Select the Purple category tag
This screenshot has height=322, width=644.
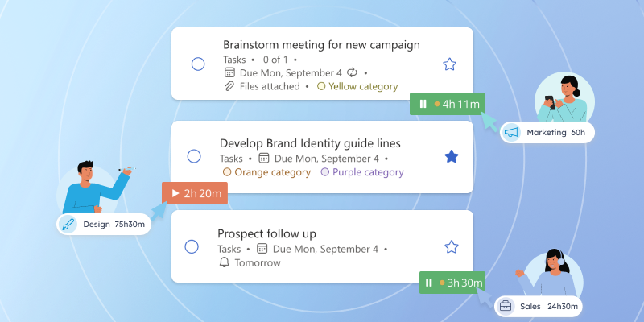362,172
